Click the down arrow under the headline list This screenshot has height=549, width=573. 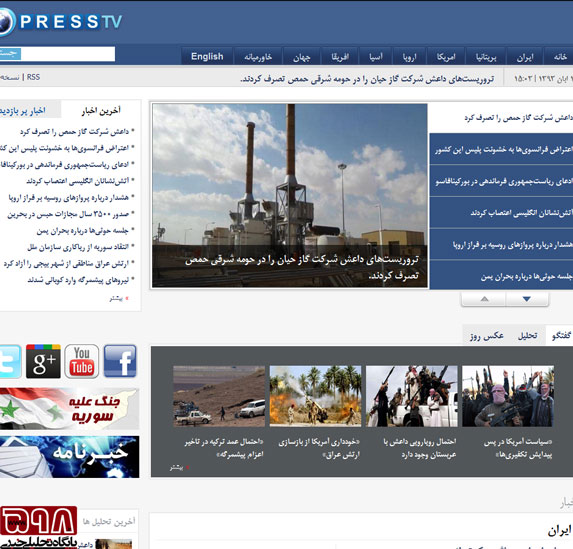[x=527, y=299]
